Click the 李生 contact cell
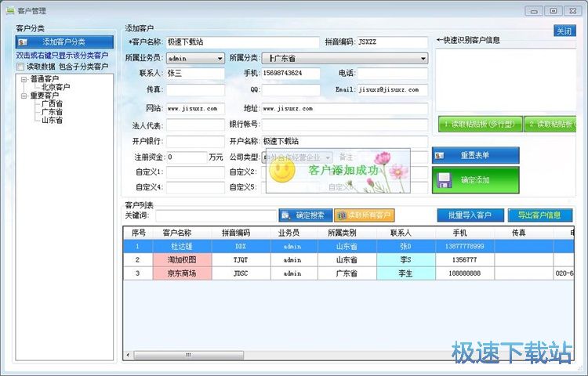Screen dimensions: 588x376 tap(406, 273)
